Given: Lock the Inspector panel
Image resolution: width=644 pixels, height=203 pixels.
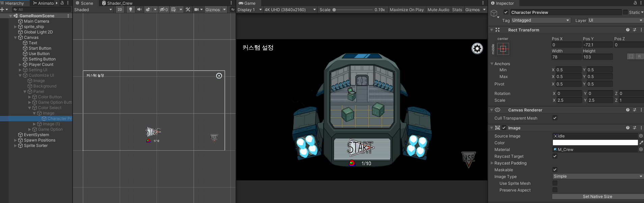Looking at the screenshot, I should (x=635, y=3).
